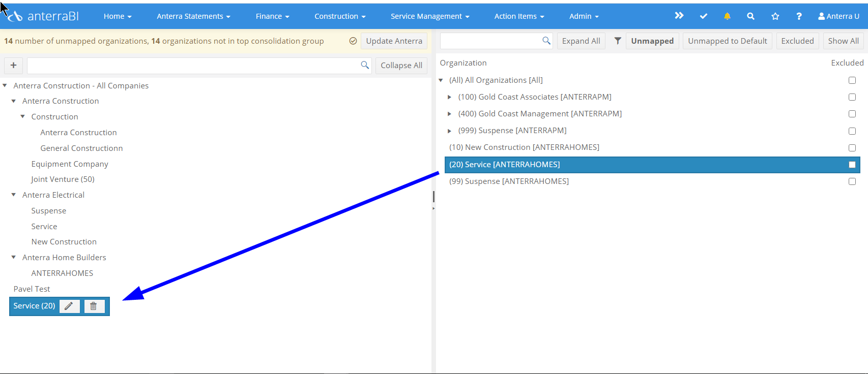Click the search magnifier in top bar
868x374 pixels.
pyautogui.click(x=750, y=16)
